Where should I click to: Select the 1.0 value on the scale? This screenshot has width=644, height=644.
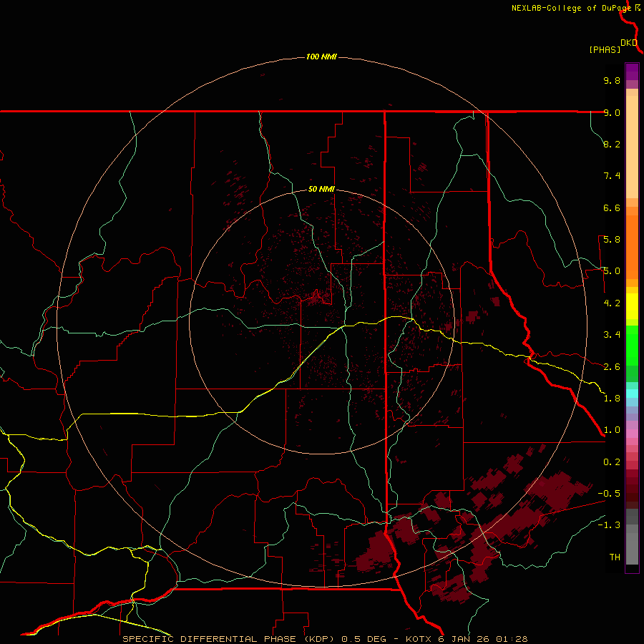(x=612, y=430)
